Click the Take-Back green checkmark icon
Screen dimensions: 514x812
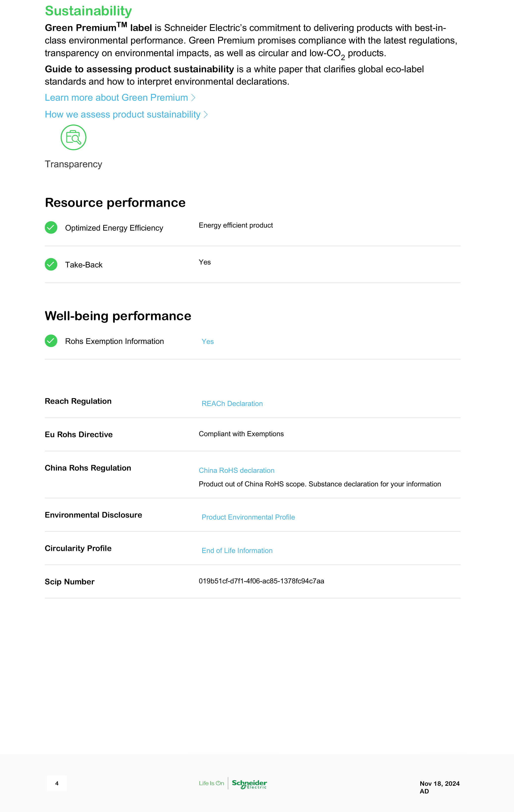pos(51,264)
